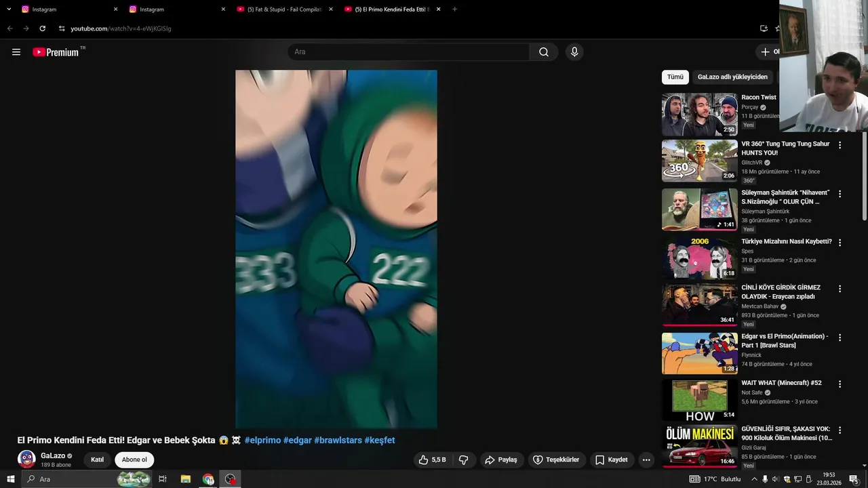This screenshot has width=868, height=488.
Task: Click the Abone ol subscribe button
Action: [x=134, y=460]
